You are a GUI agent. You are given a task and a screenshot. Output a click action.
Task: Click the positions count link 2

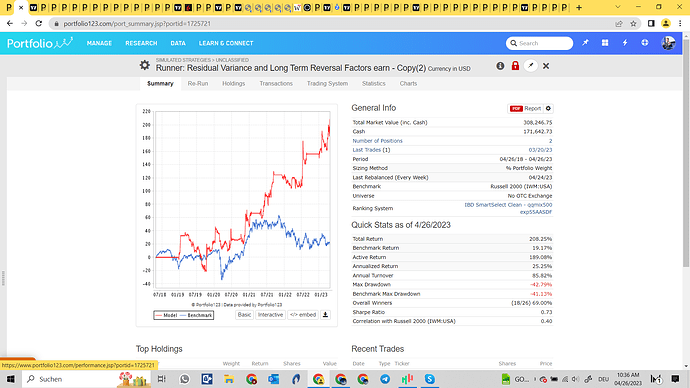550,141
